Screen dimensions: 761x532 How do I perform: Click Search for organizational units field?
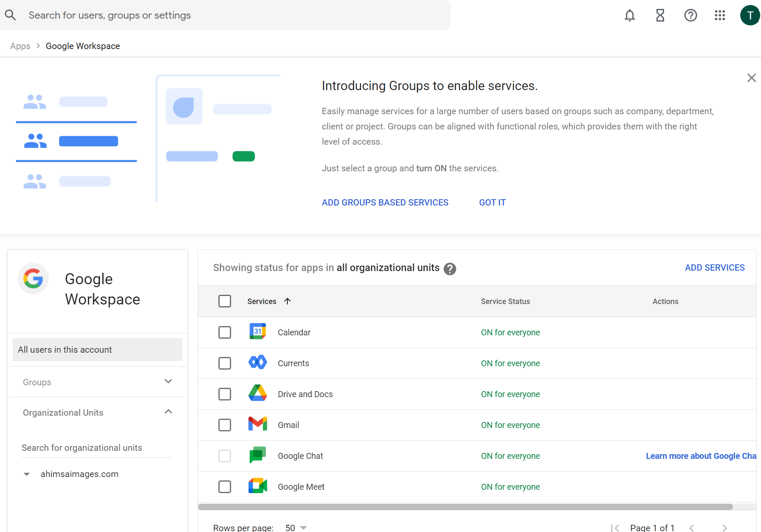point(97,448)
